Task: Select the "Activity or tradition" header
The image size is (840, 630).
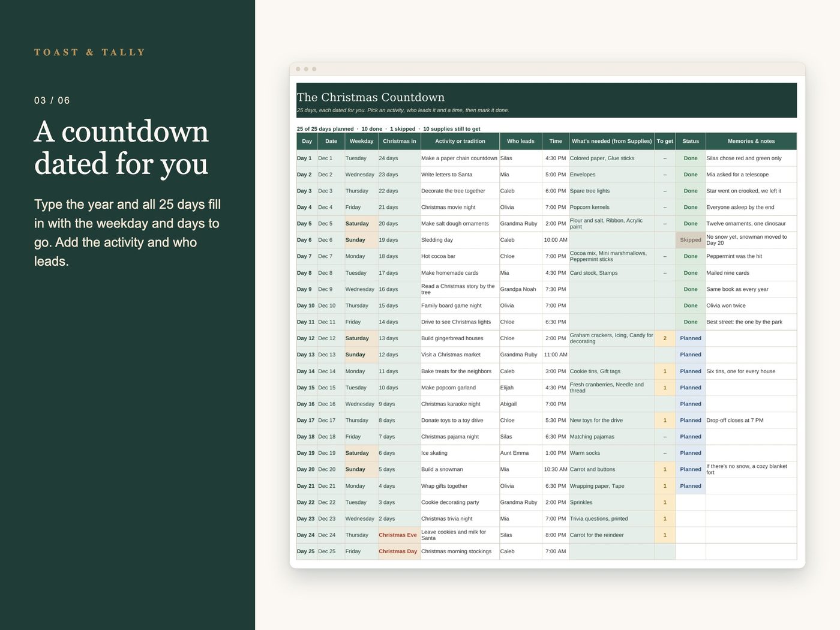Action: (x=460, y=142)
